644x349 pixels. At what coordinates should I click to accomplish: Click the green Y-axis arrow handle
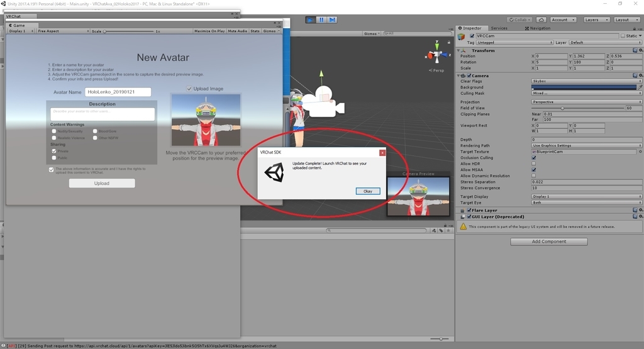coord(321,74)
